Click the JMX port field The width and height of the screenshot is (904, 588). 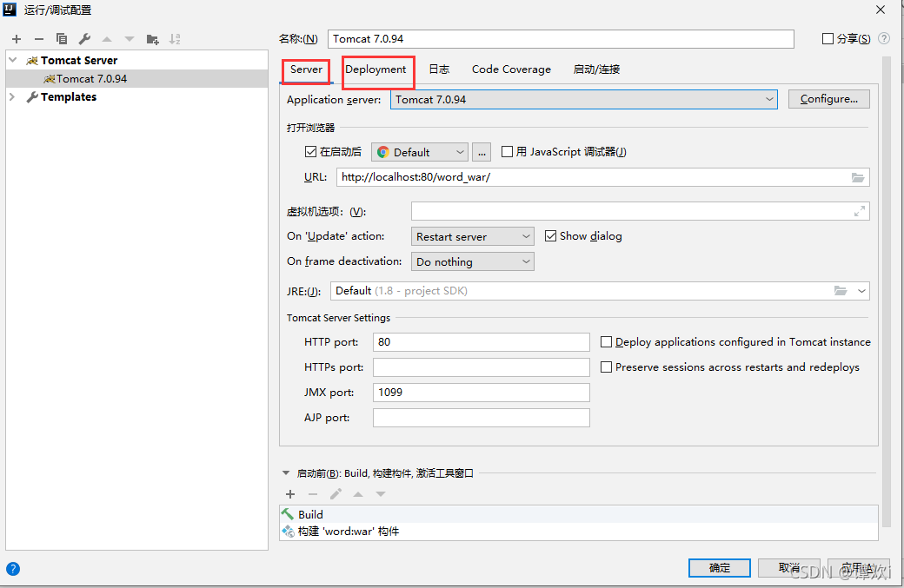(482, 393)
